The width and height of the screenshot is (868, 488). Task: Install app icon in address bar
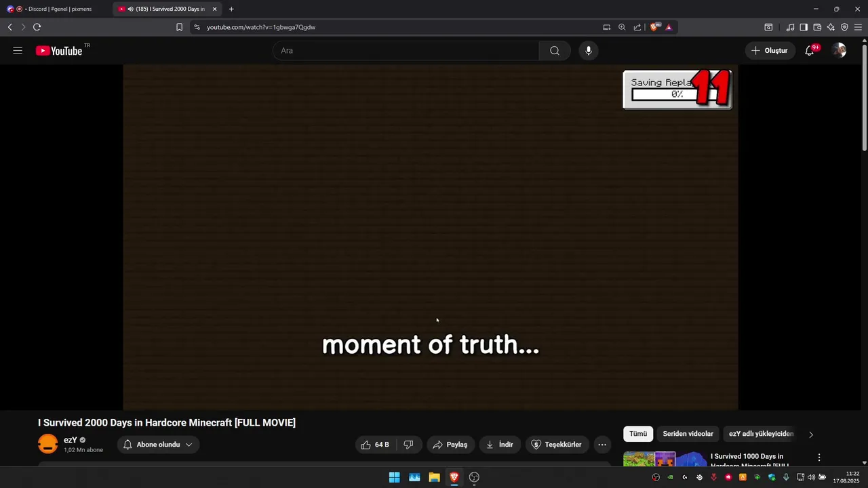click(x=607, y=27)
